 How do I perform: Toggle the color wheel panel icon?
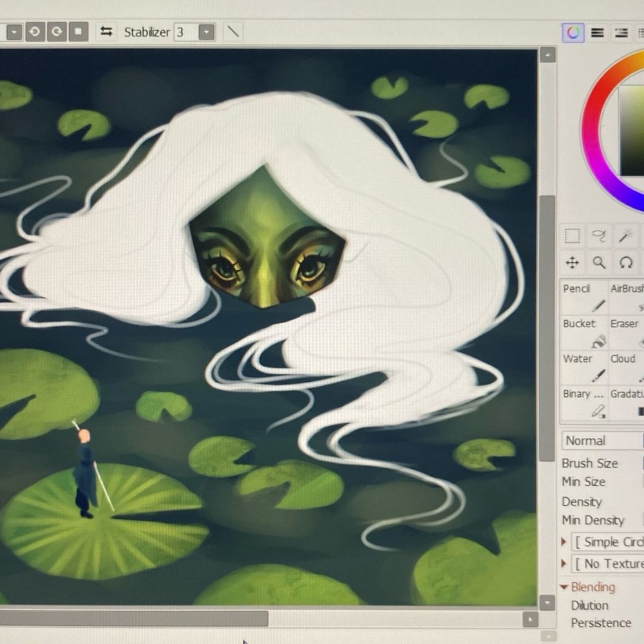pyautogui.click(x=573, y=32)
